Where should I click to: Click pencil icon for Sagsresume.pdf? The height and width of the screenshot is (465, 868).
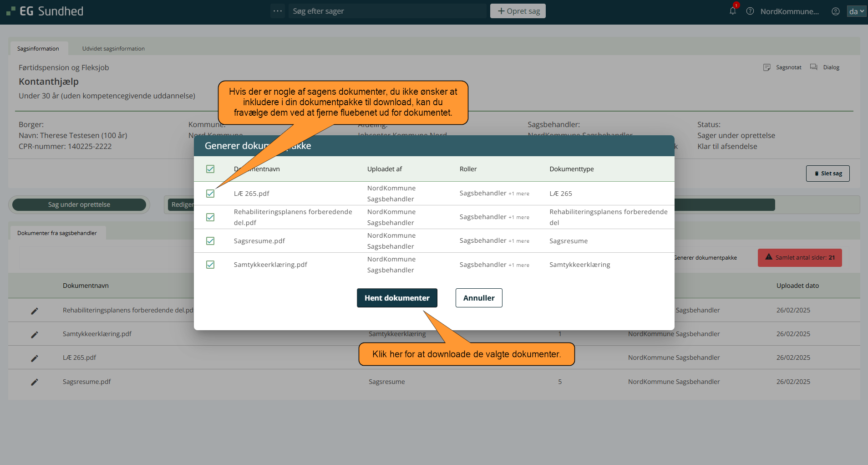click(x=35, y=382)
